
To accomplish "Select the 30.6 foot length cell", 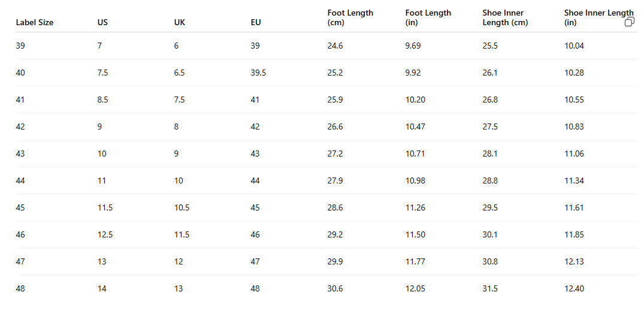I will click(335, 288).
